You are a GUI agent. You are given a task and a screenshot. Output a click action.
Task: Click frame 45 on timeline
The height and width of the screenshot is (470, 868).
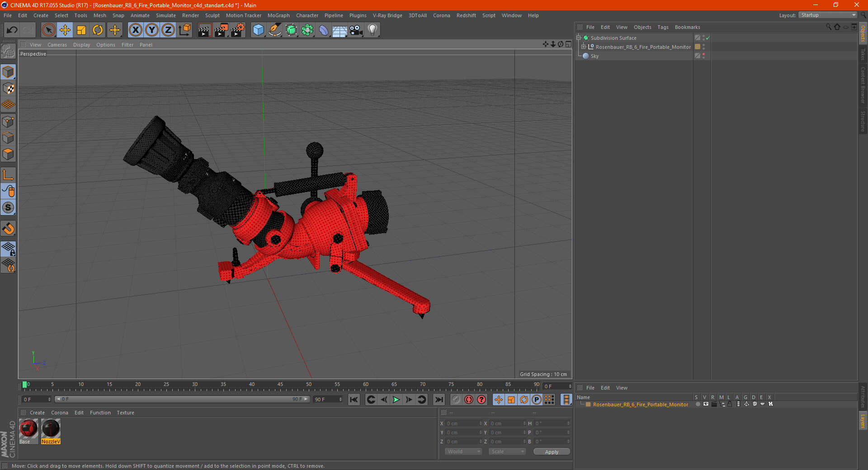[x=280, y=385]
